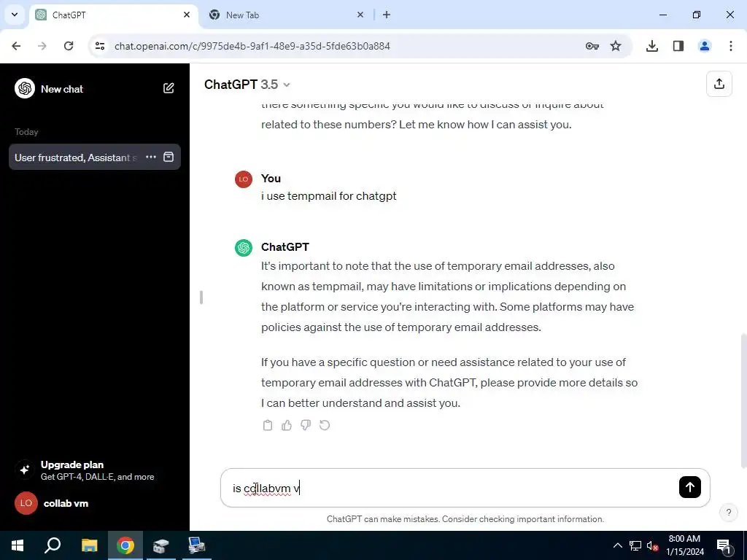The image size is (747, 560).
Task: Collapse the sidebar with the handle bar
Action: 201,297
